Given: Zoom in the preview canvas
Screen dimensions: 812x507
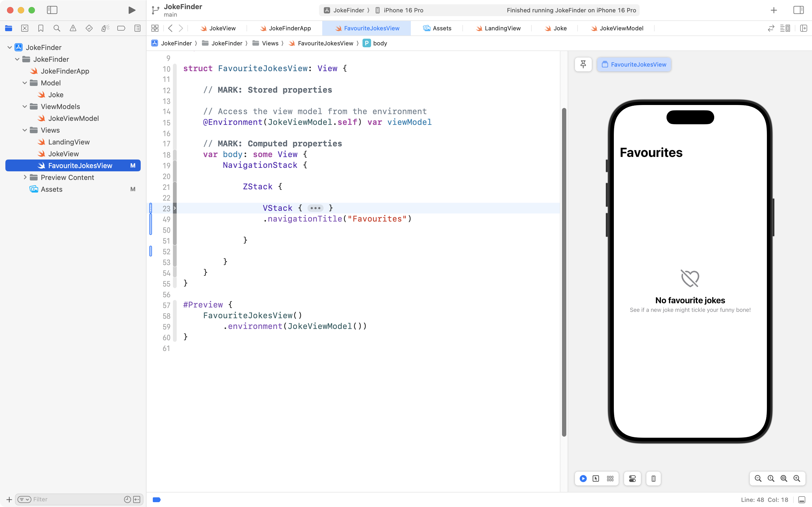Looking at the screenshot, I should tap(797, 479).
